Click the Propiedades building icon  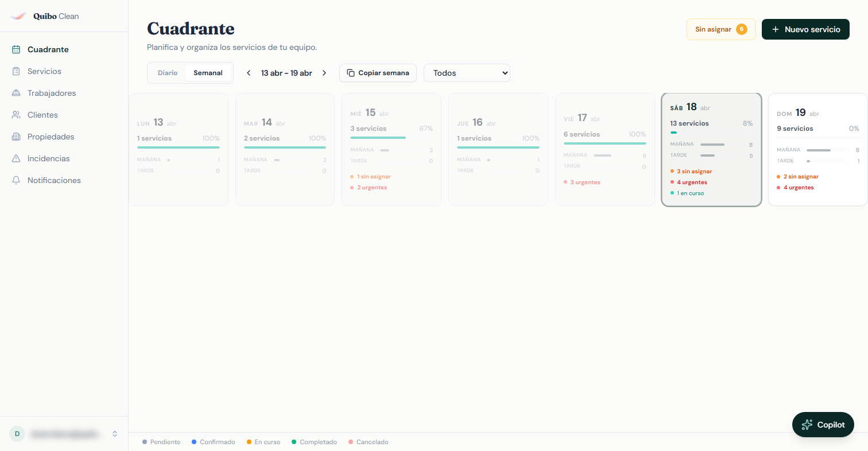[x=16, y=137]
